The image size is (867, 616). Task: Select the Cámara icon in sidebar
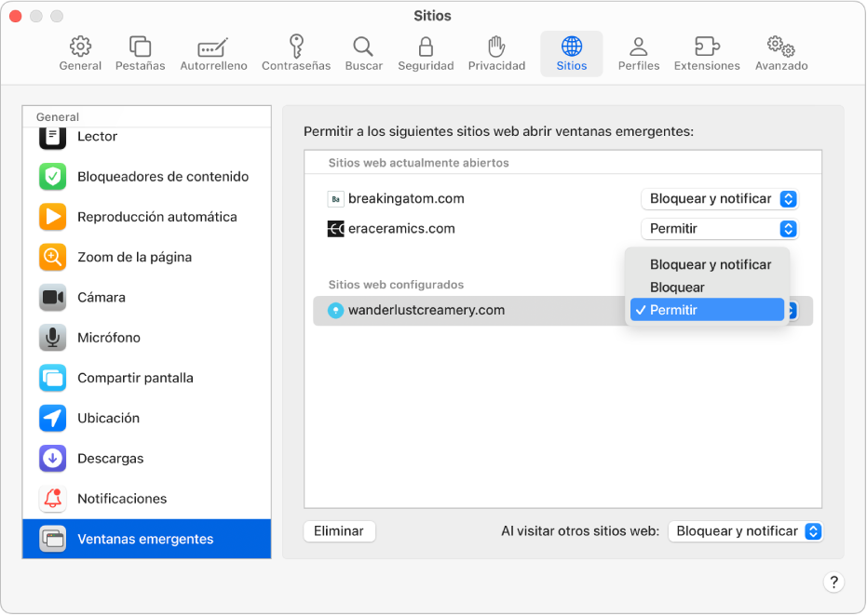53,298
